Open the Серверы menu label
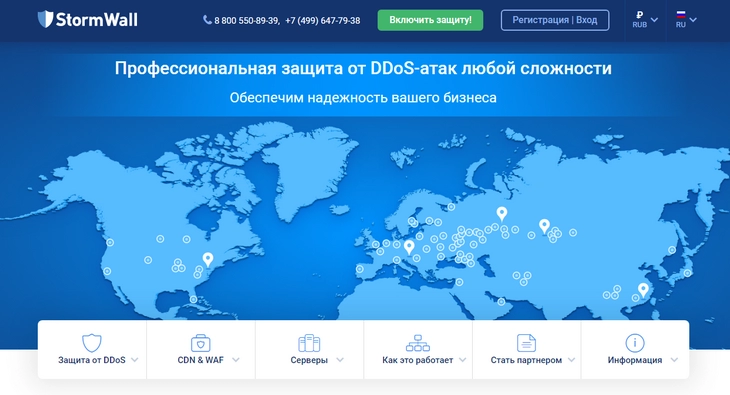 point(309,360)
